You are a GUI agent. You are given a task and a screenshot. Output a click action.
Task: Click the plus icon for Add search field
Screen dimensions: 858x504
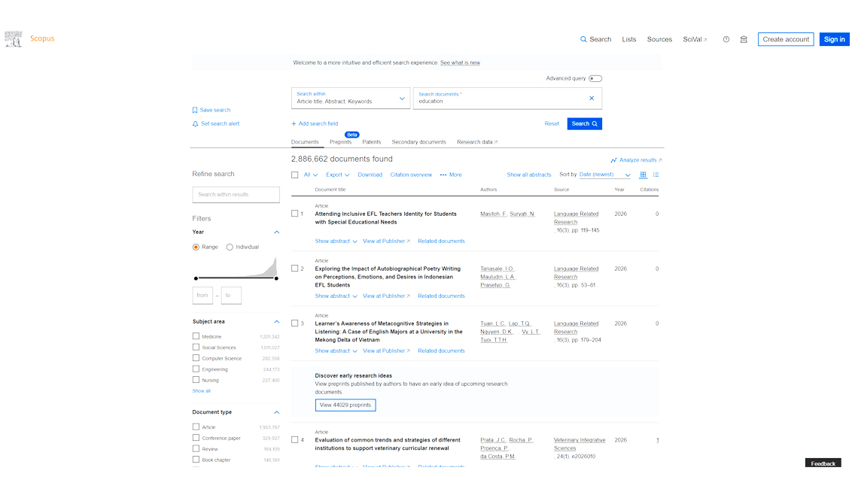(294, 123)
